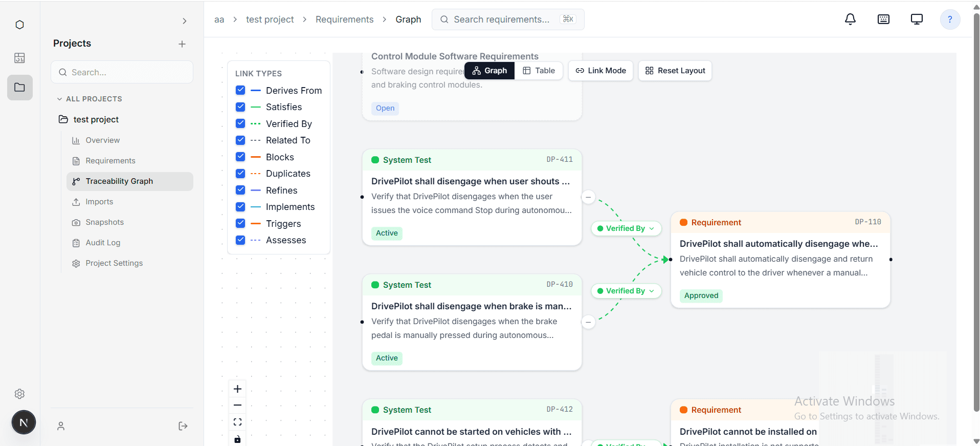The width and height of the screenshot is (980, 446).
Task: Click the hexagon app logo icon
Action: pyautogui.click(x=19, y=25)
